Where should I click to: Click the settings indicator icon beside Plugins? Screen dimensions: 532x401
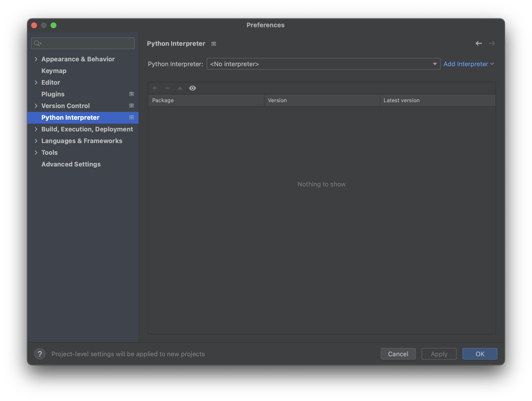click(x=131, y=94)
